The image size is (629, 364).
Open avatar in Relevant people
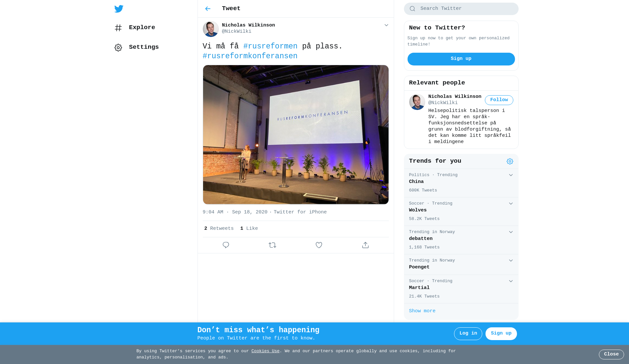click(x=417, y=102)
